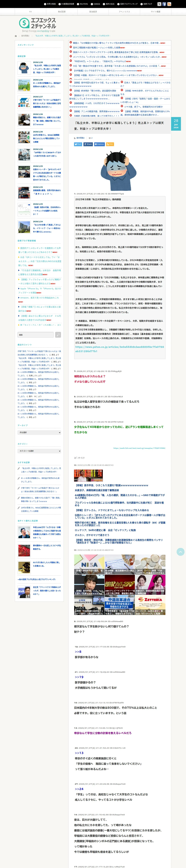Open 海外の反応 in the top bar
Viewport: 186px width, 868px height.
point(109,4)
